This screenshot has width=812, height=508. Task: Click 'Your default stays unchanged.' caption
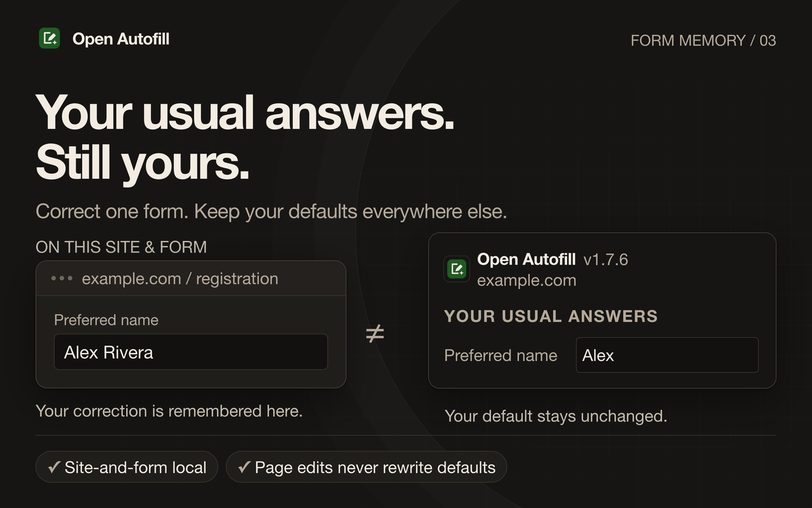pos(556,416)
